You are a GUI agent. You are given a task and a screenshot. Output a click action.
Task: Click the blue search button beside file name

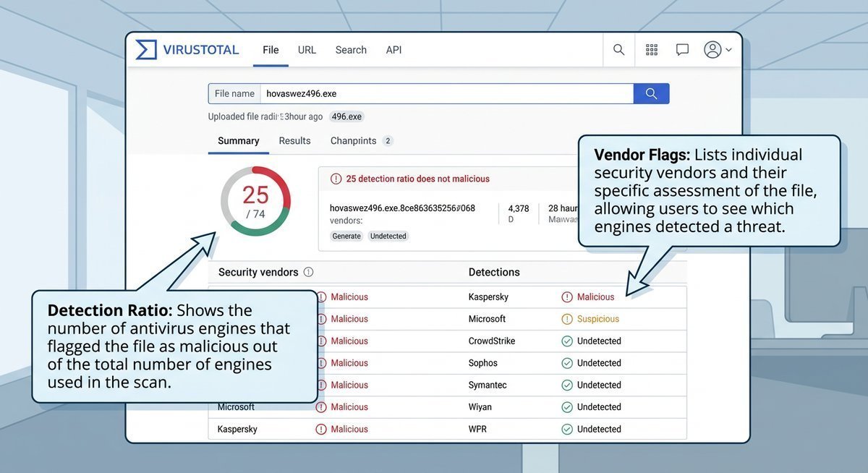coord(651,93)
